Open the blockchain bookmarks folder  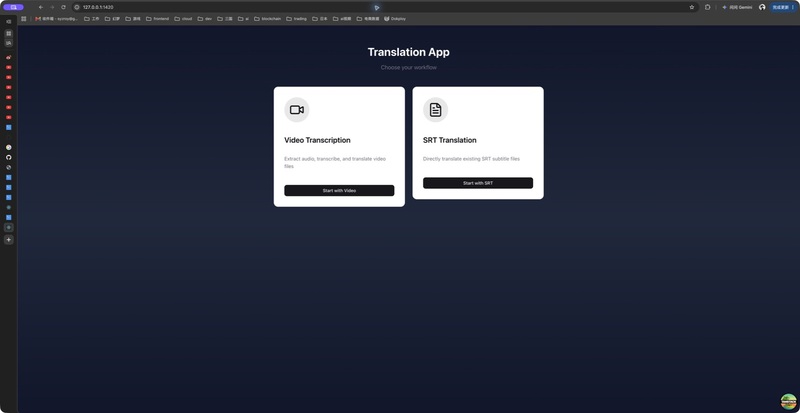(x=267, y=19)
